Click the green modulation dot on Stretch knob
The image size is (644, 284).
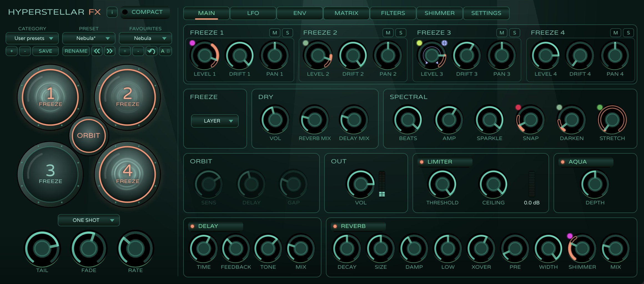pos(600,107)
